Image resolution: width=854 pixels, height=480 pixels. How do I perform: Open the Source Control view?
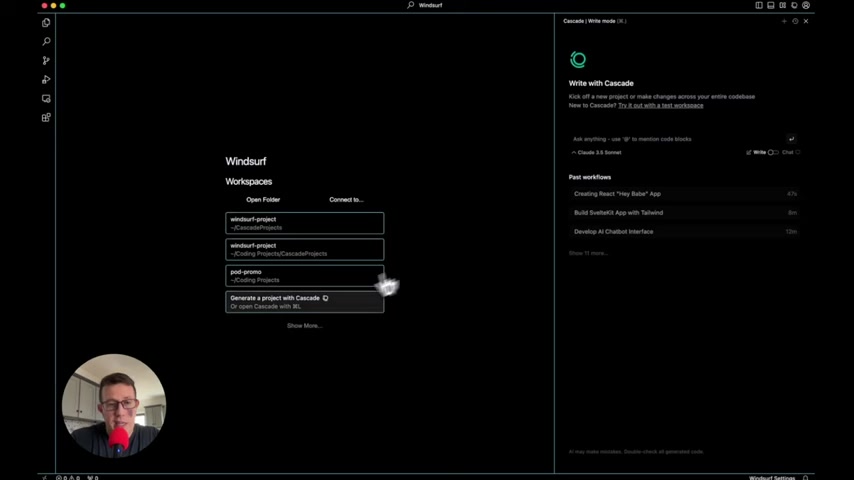click(46, 60)
